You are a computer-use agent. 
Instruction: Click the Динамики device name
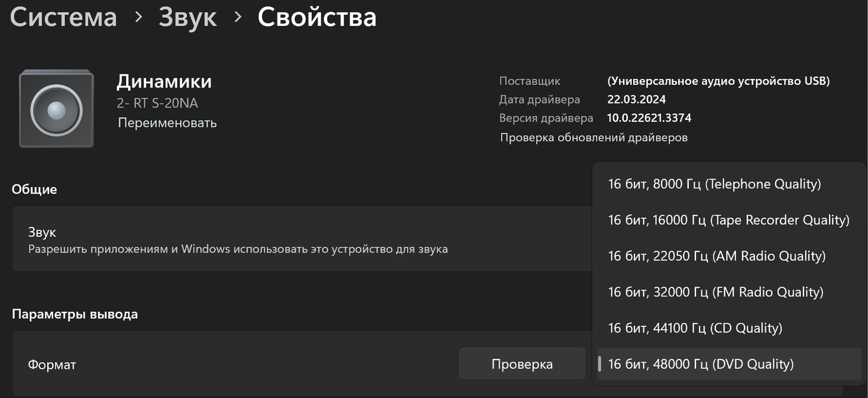click(x=164, y=82)
